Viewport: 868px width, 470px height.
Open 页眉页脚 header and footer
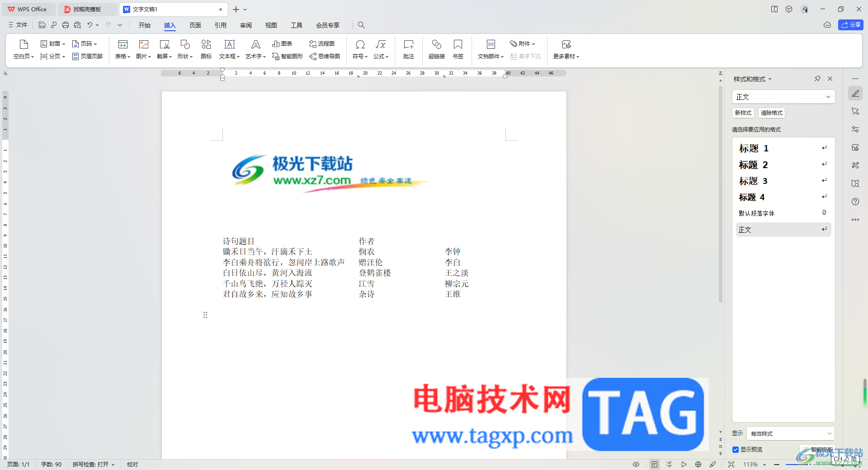click(x=87, y=56)
